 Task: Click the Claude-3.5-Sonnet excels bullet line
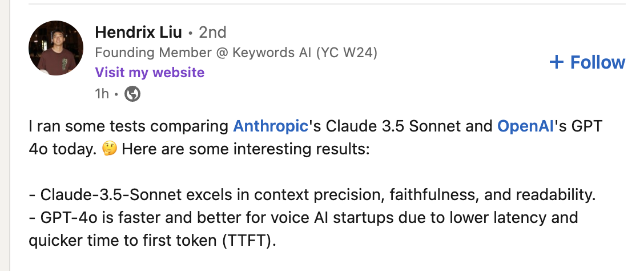tap(312, 194)
